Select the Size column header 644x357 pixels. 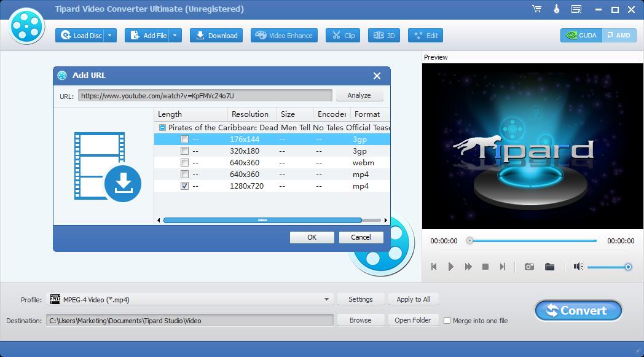click(295, 114)
